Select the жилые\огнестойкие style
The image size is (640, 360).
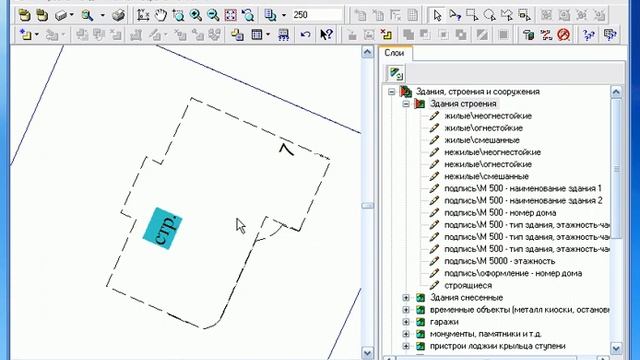click(x=483, y=128)
